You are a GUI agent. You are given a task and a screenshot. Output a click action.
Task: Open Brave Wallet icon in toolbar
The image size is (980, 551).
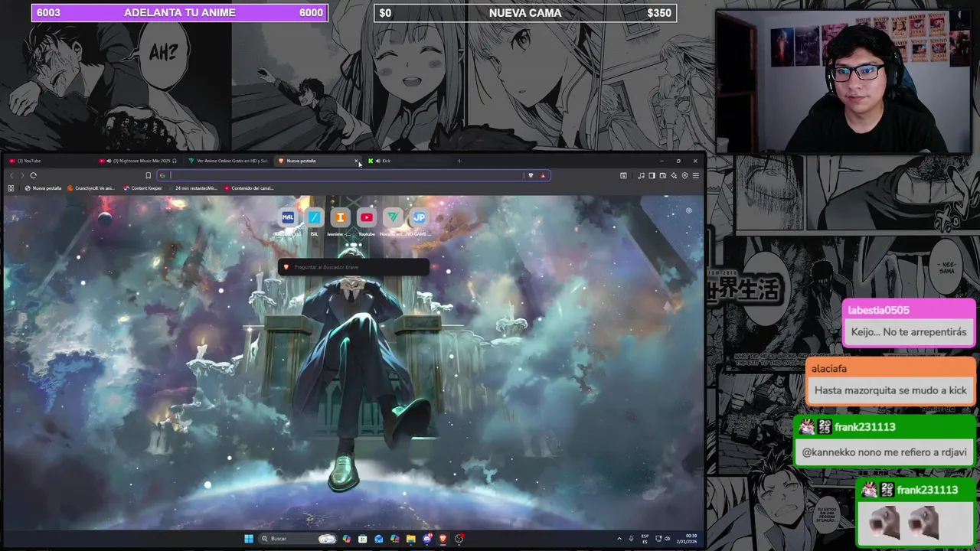coord(663,175)
